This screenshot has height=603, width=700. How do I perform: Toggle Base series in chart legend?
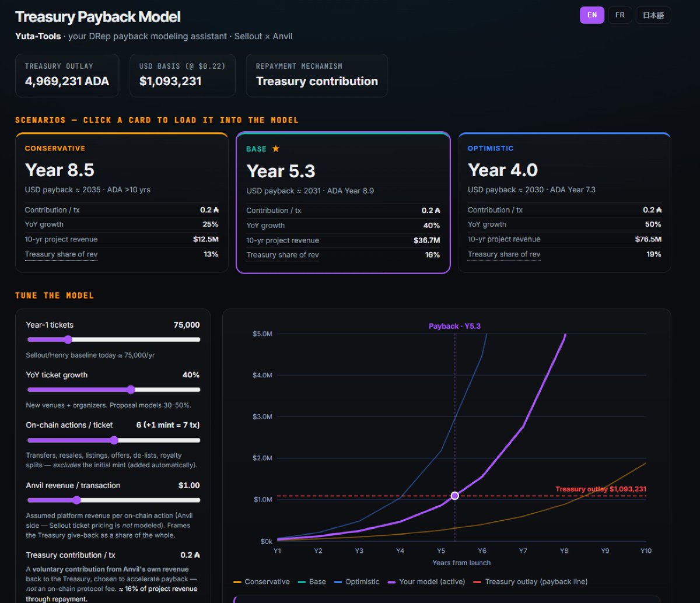[x=311, y=581]
